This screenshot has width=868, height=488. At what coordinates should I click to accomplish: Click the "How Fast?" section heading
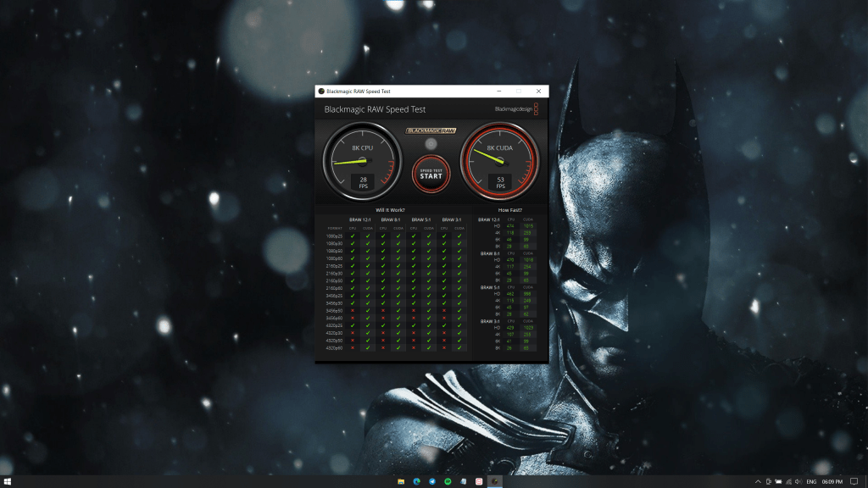(x=509, y=210)
